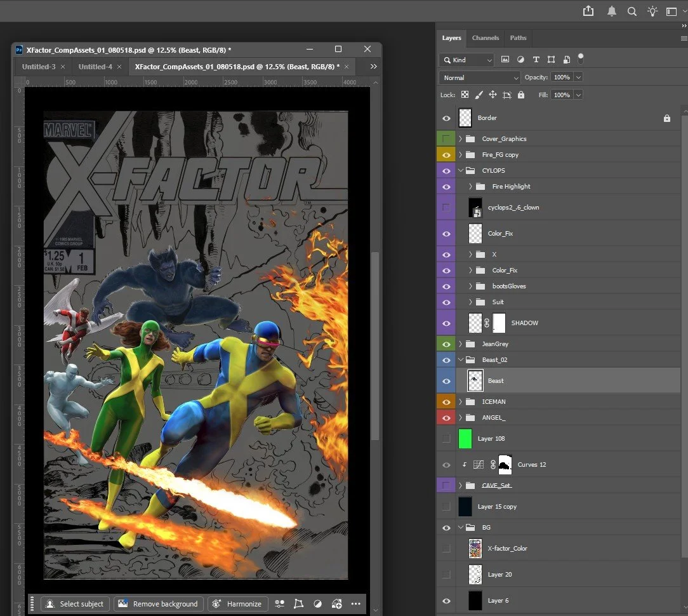Close the Untitled-4 tab
The height and width of the screenshot is (616, 688).
pyautogui.click(x=119, y=67)
